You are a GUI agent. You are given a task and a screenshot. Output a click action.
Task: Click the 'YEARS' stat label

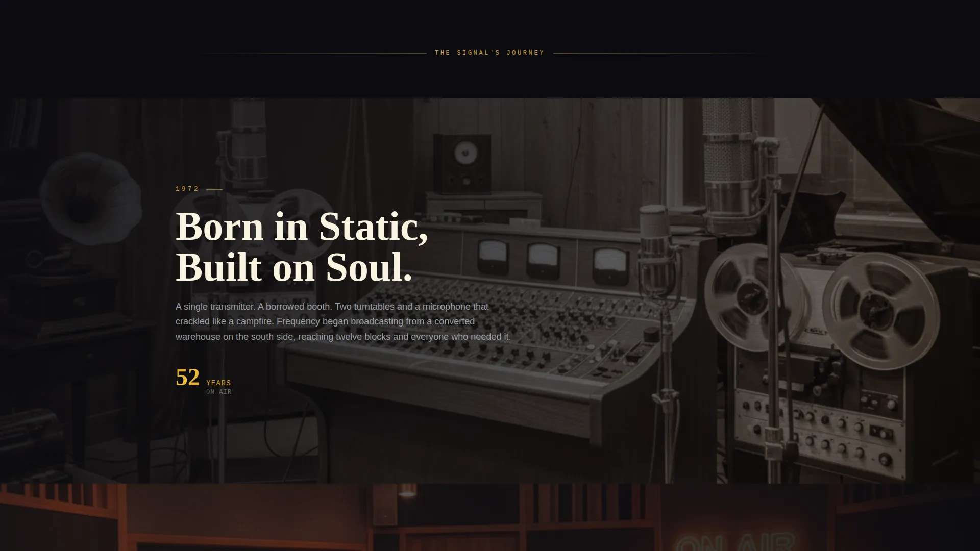(x=218, y=383)
